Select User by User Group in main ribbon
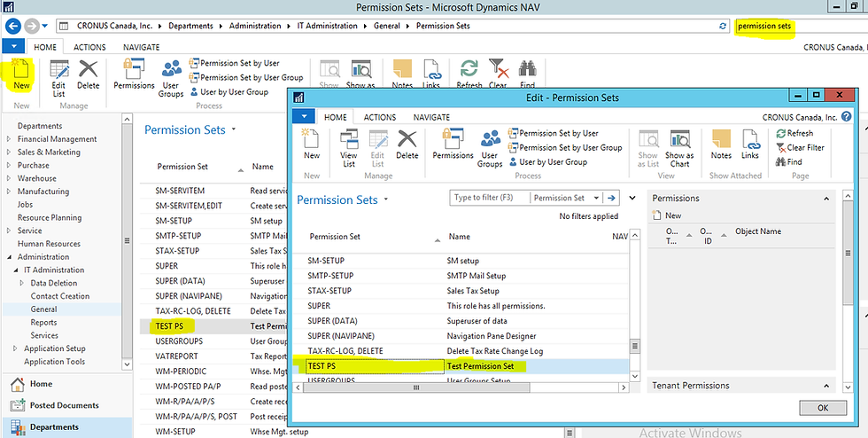 (229, 92)
